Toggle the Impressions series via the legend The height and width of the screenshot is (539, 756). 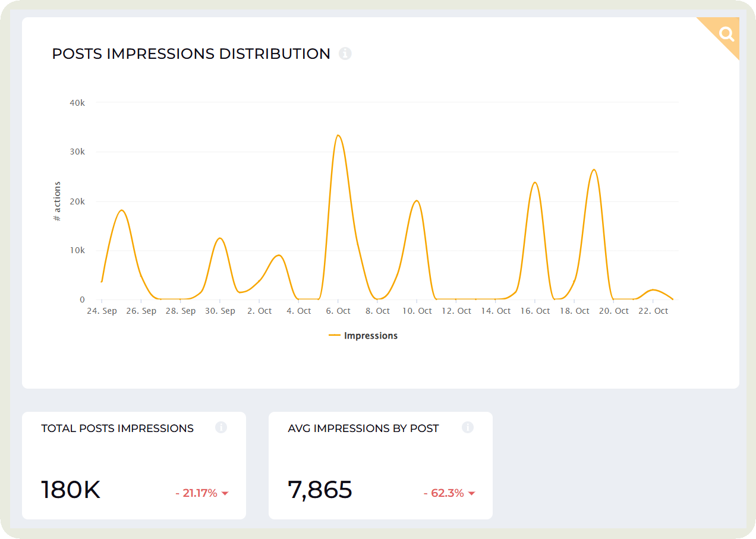pos(363,335)
